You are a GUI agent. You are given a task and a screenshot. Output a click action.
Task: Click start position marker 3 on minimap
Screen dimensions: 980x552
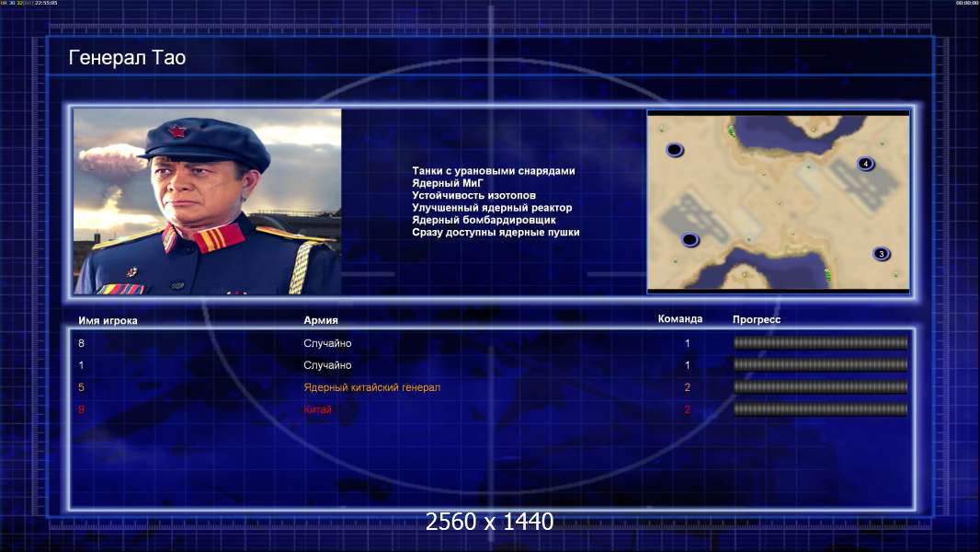pyautogui.click(x=882, y=254)
